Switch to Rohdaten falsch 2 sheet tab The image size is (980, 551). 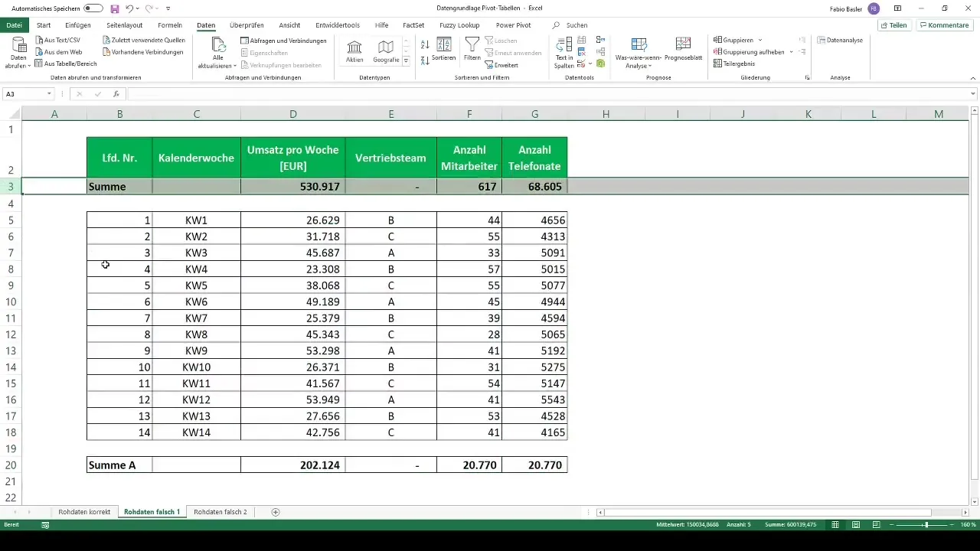tap(220, 512)
